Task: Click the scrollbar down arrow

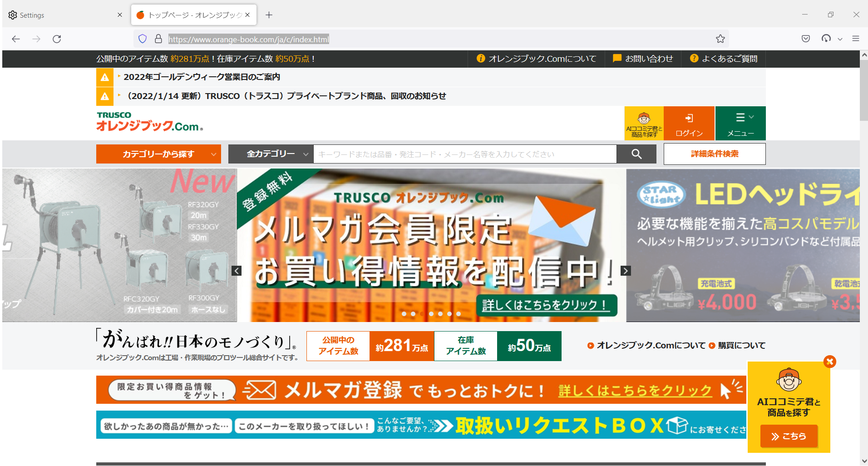Action: click(864, 461)
